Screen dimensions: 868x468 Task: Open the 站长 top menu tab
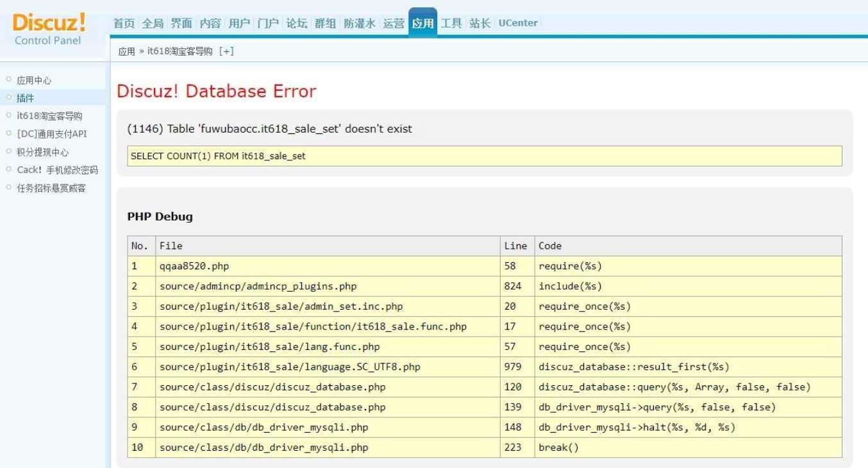480,23
